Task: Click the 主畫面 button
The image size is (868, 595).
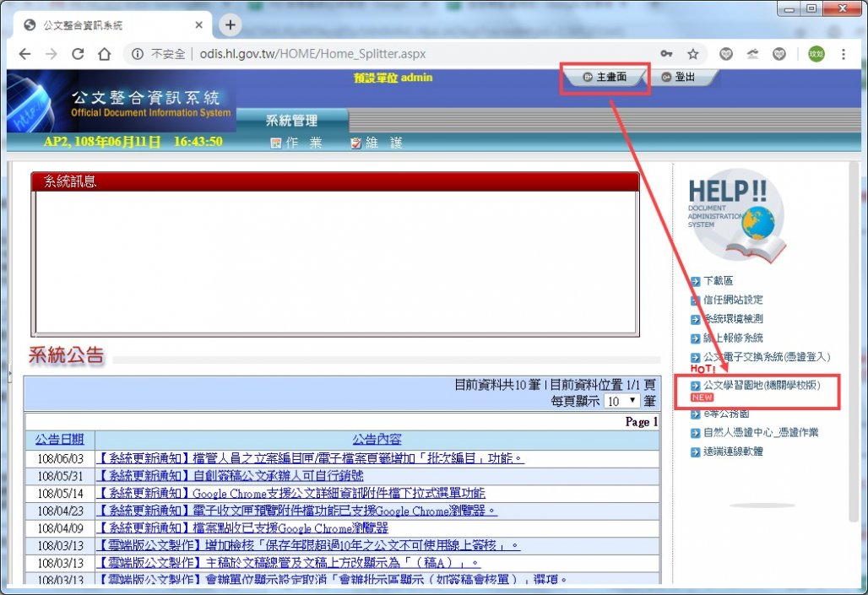Action: point(605,78)
